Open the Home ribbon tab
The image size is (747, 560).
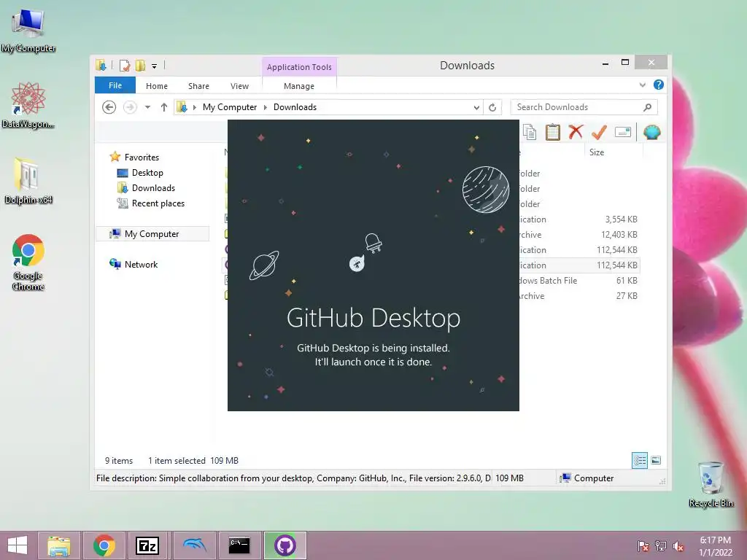pos(157,86)
